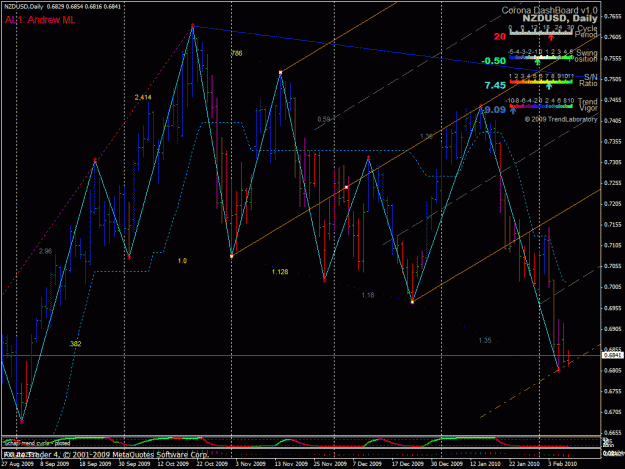Click the NZDUSD,Daily OHLC header text

point(62,6)
